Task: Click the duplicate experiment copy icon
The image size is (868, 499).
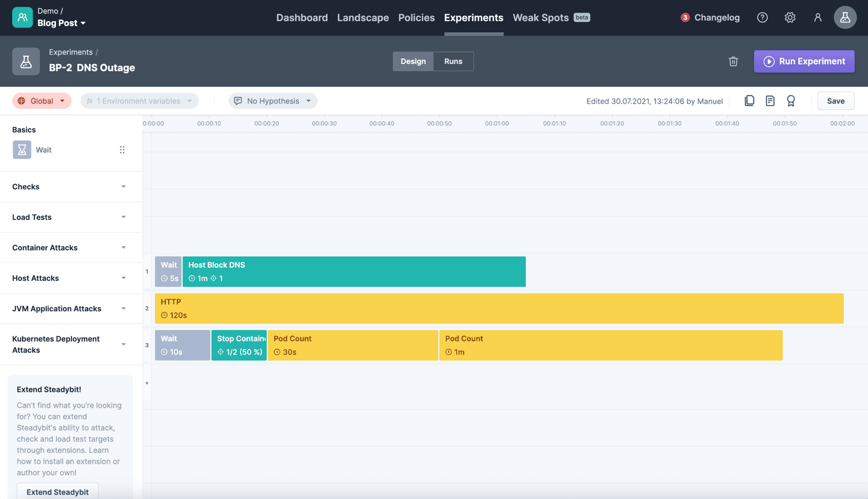Action: [749, 101]
